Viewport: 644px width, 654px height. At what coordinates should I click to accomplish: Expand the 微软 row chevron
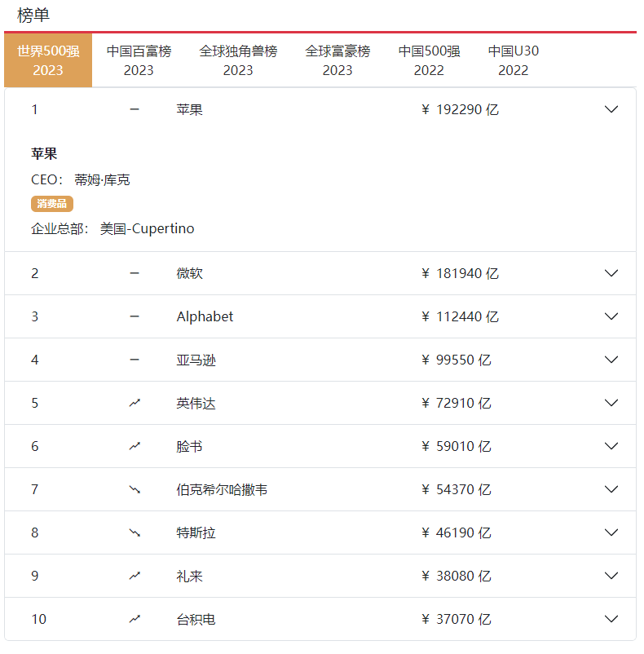coord(611,273)
